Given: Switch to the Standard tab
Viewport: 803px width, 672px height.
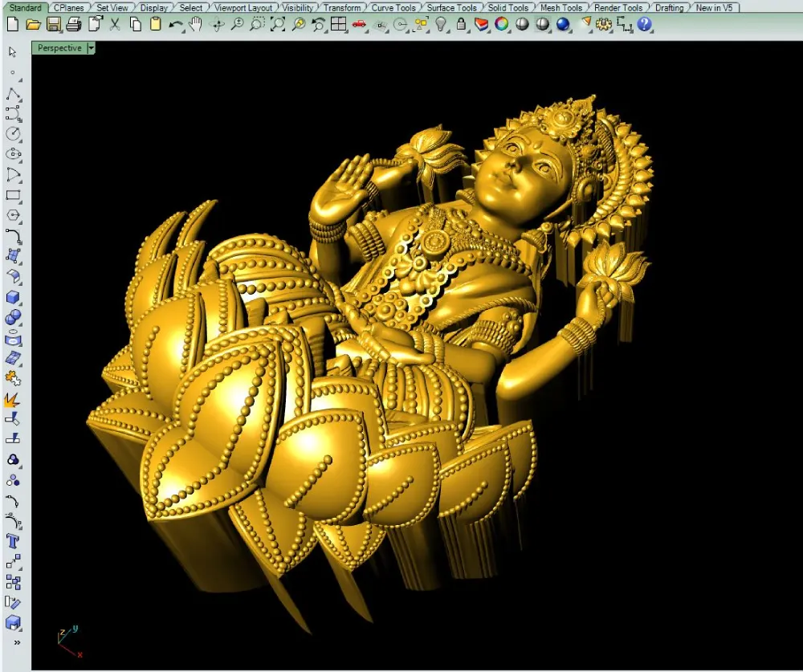Looking at the screenshot, I should point(25,8).
